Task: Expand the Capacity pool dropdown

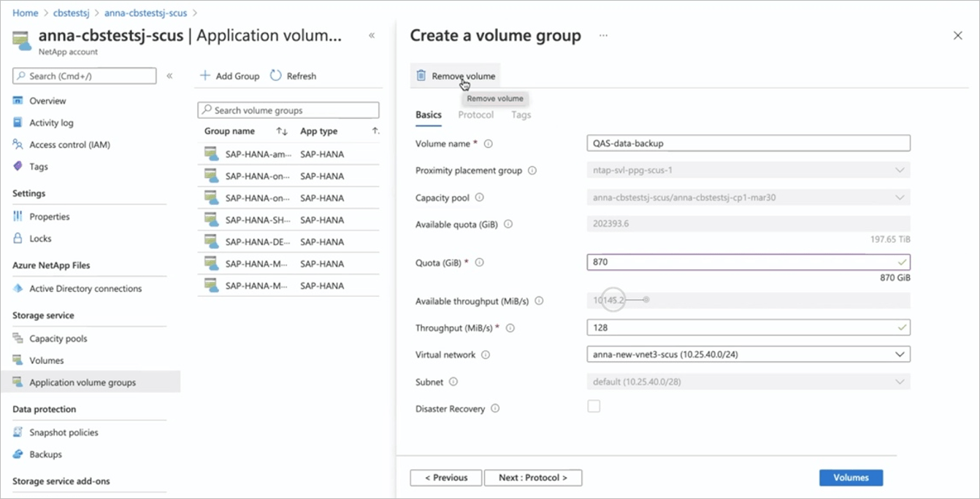Action: 900,197
